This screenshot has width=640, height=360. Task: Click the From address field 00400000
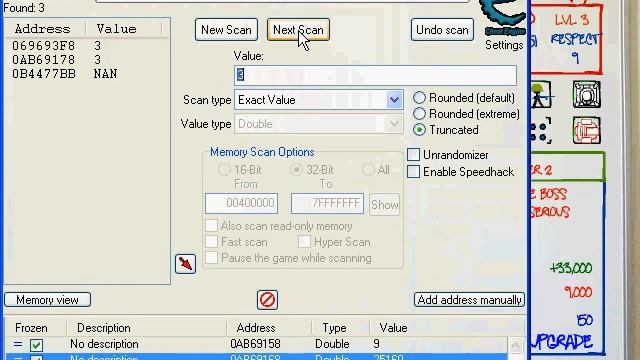point(241,203)
